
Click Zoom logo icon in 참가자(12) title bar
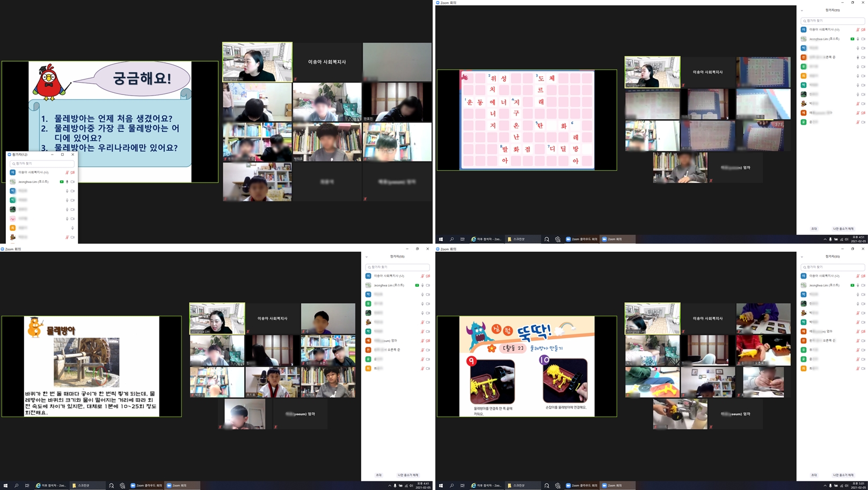pyautogui.click(x=10, y=155)
